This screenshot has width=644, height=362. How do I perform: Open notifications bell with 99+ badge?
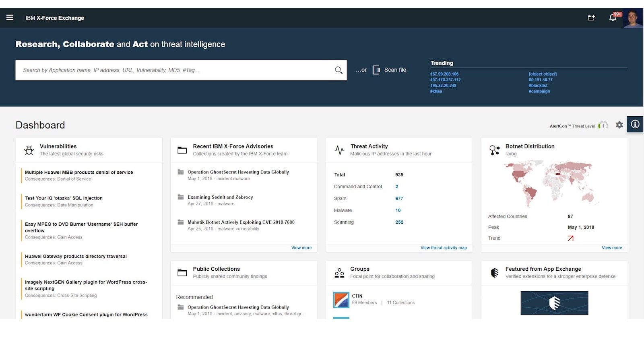pos(613,17)
